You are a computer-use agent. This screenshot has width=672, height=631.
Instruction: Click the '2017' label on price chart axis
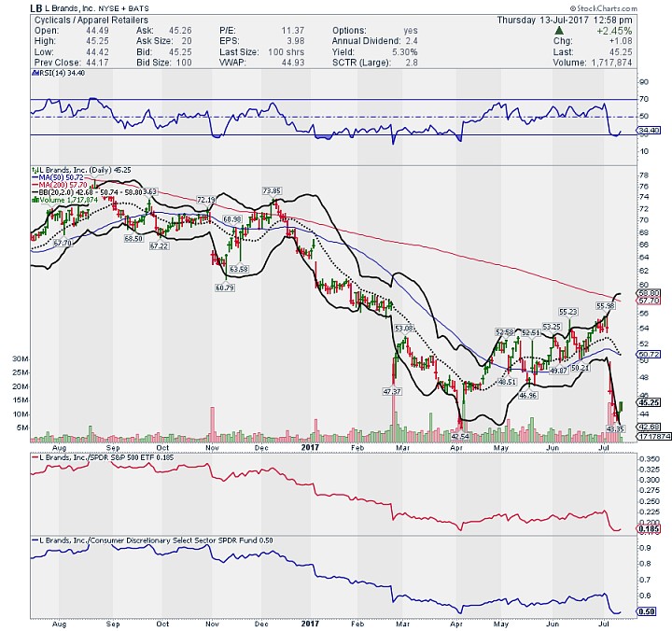(x=310, y=447)
